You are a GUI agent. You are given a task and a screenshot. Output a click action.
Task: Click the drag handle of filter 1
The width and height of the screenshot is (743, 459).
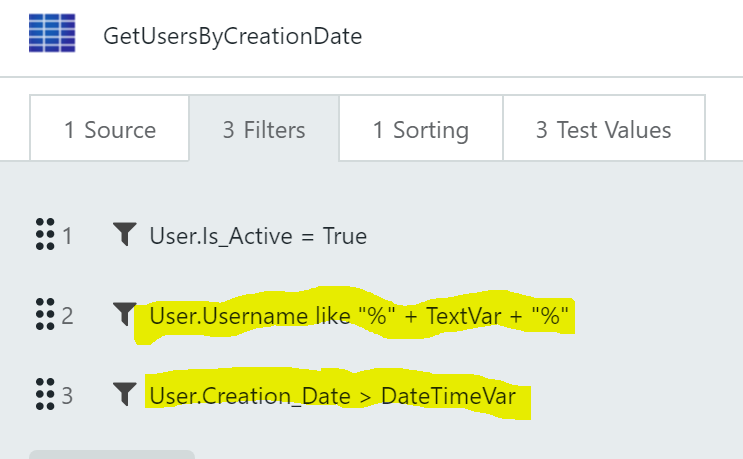(x=44, y=237)
